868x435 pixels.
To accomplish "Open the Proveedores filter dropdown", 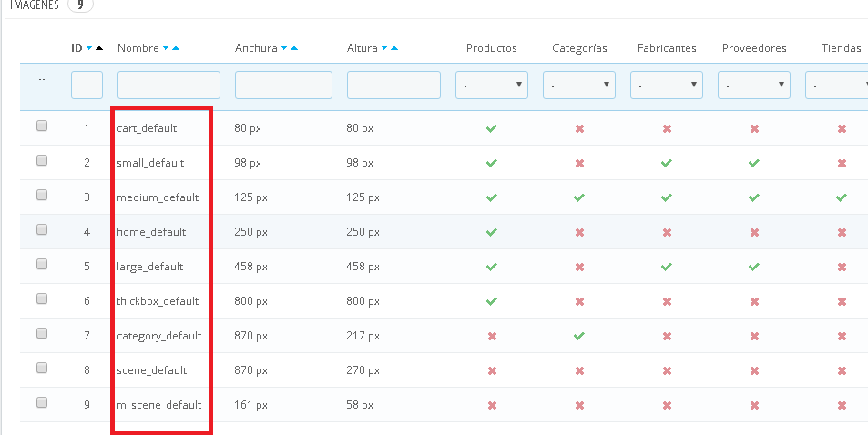I will click(754, 86).
